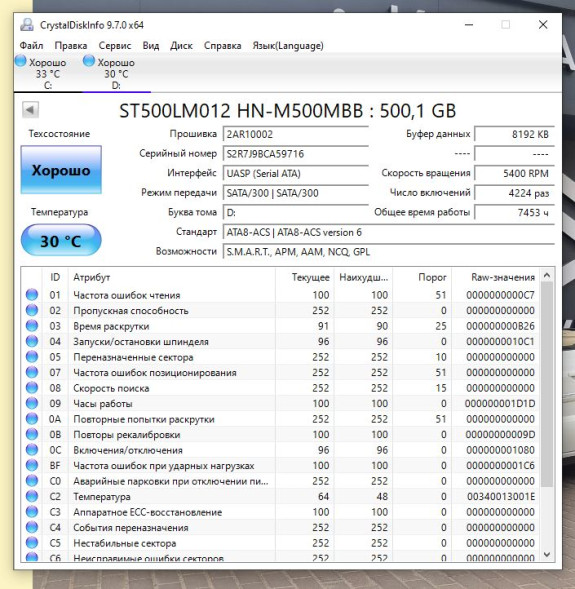The width and height of the screenshot is (575, 589).
Task: Click the transfer mode field SATA/300 | SATA/300
Action: click(295, 193)
